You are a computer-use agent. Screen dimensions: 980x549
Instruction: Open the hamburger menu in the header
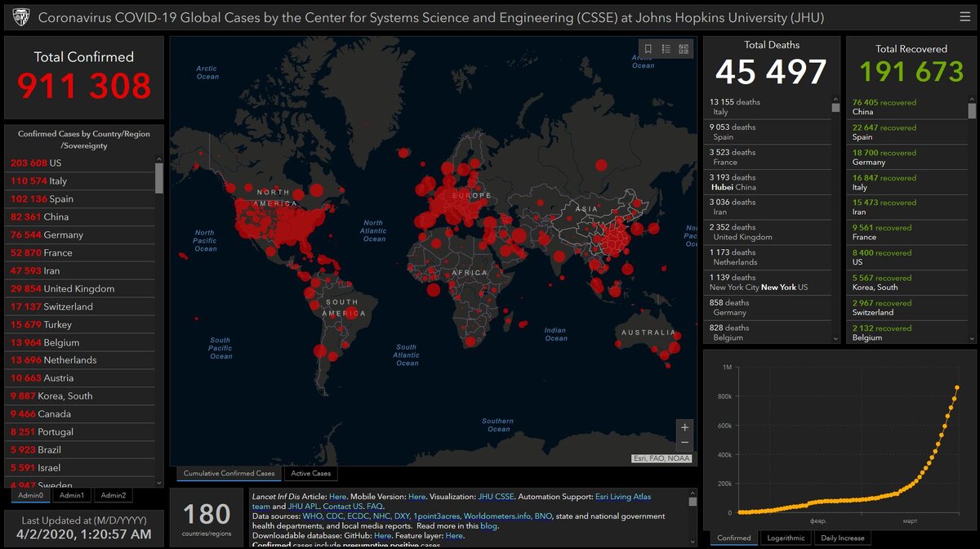964,16
